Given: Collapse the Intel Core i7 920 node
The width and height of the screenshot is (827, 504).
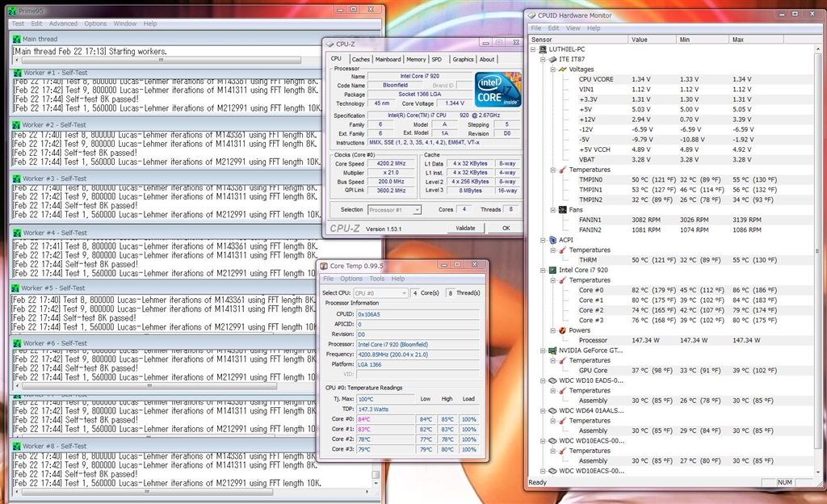Looking at the screenshot, I should pos(543,271).
